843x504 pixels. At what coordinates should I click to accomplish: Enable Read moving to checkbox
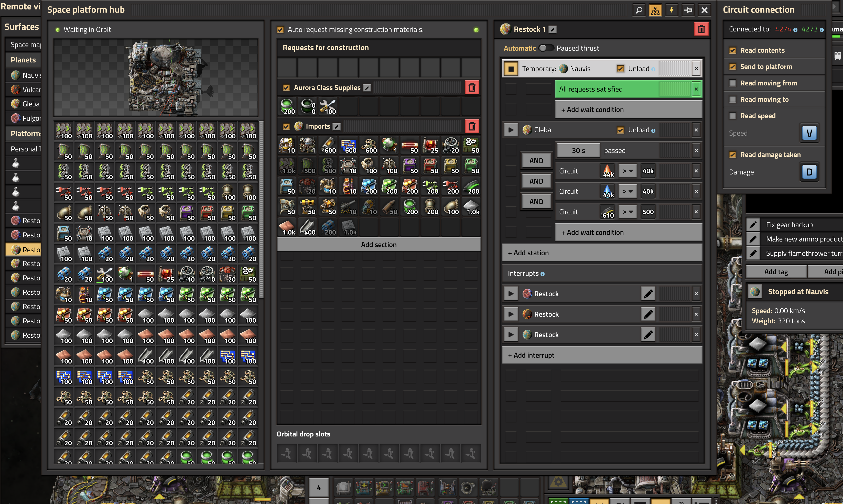733,100
